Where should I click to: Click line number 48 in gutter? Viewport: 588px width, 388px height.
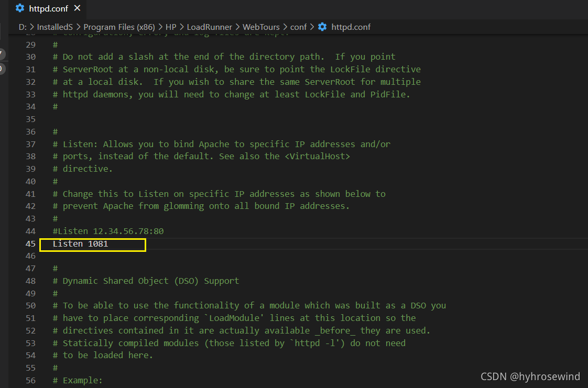(x=30, y=281)
